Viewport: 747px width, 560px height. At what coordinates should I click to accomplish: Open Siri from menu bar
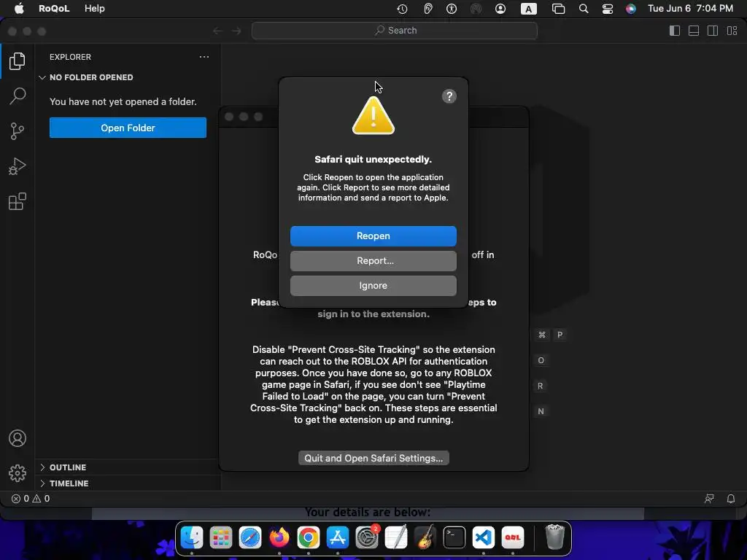(631, 9)
